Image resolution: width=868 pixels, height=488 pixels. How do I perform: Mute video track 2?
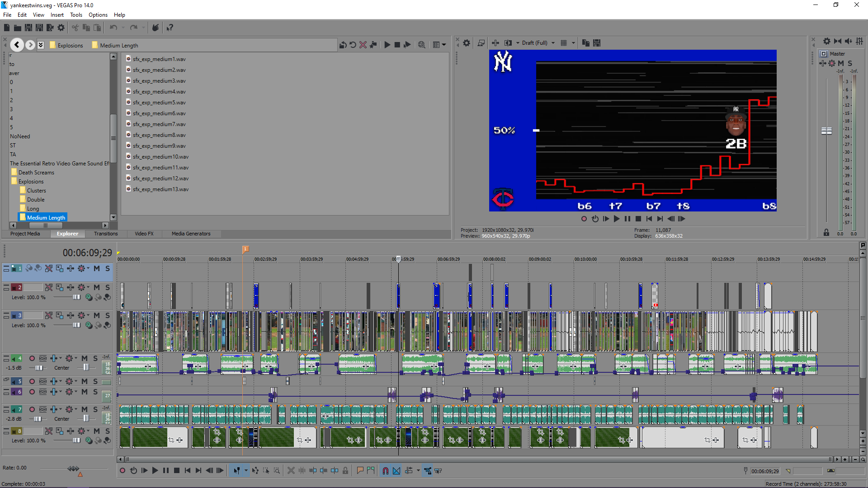pos(97,287)
